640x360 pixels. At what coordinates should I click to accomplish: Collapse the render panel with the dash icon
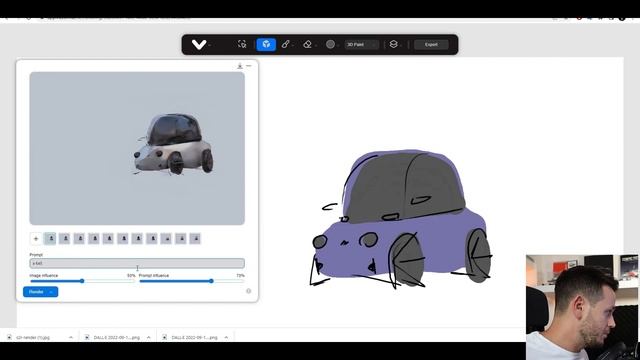click(x=249, y=66)
